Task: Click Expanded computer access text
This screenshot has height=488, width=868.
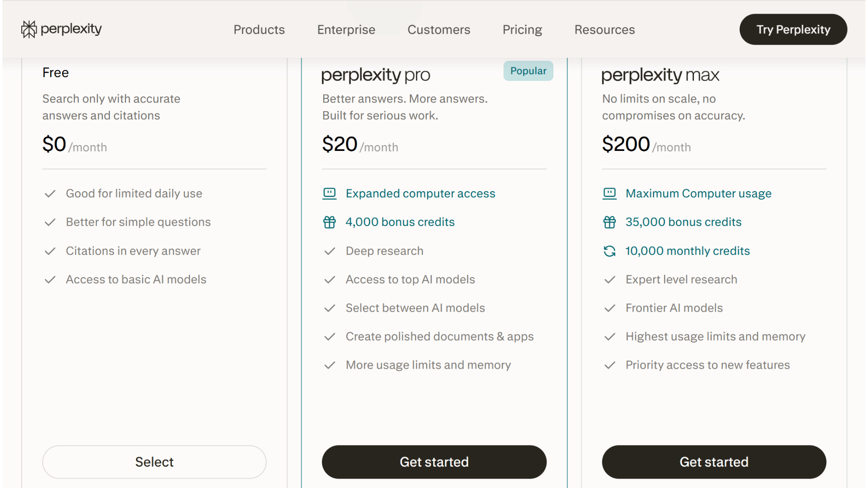Action: pyautogui.click(x=420, y=194)
